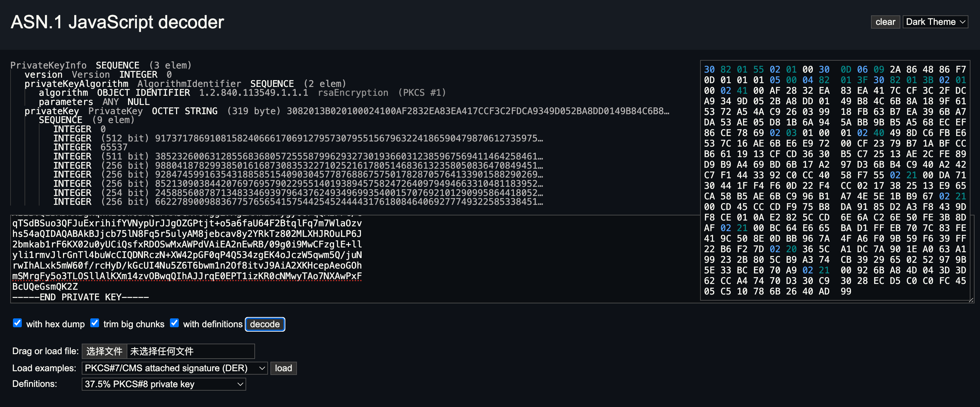Viewport: 980px width, 407px height.
Task: Click the clear button
Action: [x=885, y=22]
